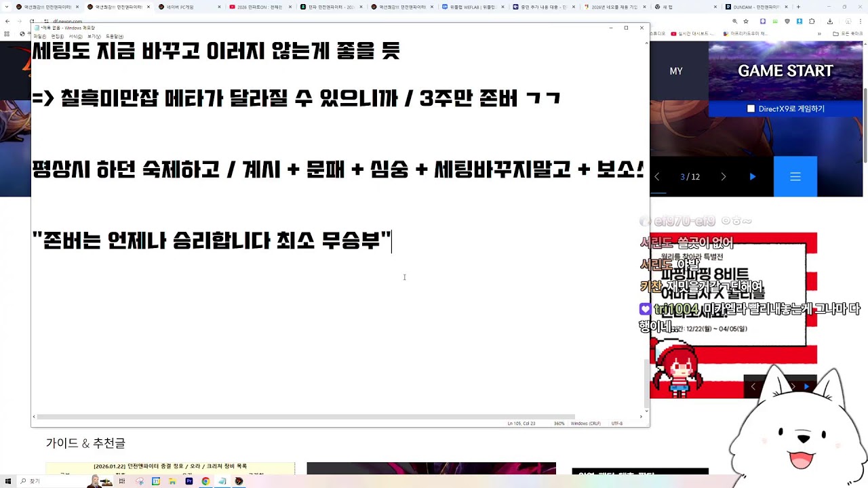This screenshot has width=868, height=488.
Task: Check the DirectX9로 게임하기 box
Action: (x=751, y=108)
